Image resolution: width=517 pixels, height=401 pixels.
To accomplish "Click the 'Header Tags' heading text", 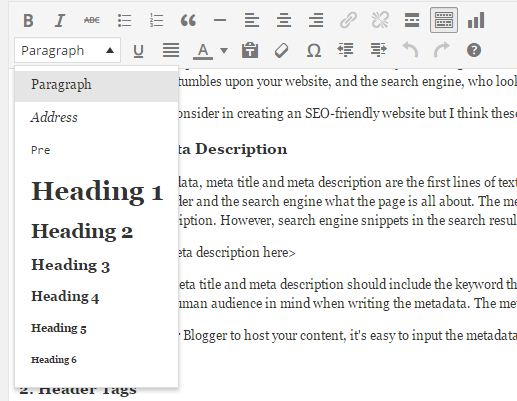I will 87,390.
